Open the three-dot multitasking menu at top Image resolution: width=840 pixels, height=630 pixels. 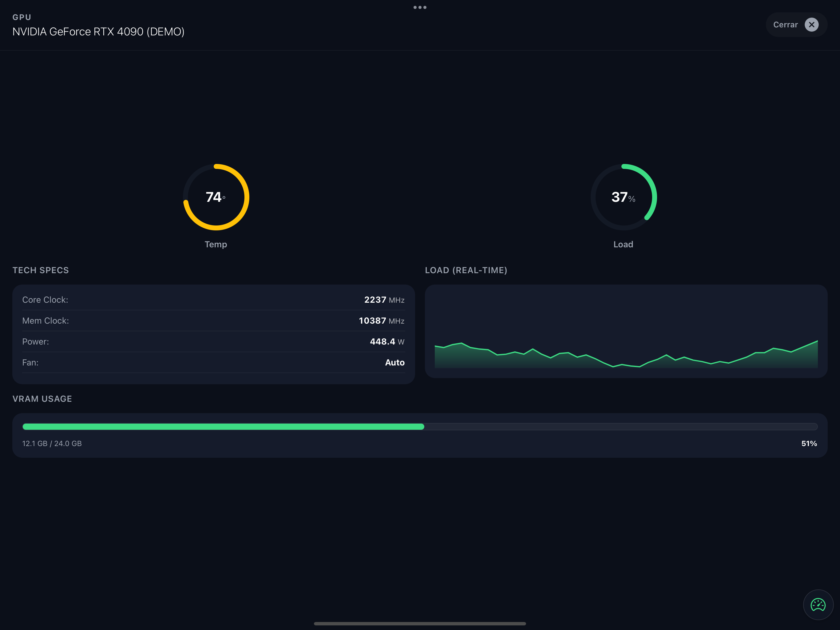tap(420, 7)
